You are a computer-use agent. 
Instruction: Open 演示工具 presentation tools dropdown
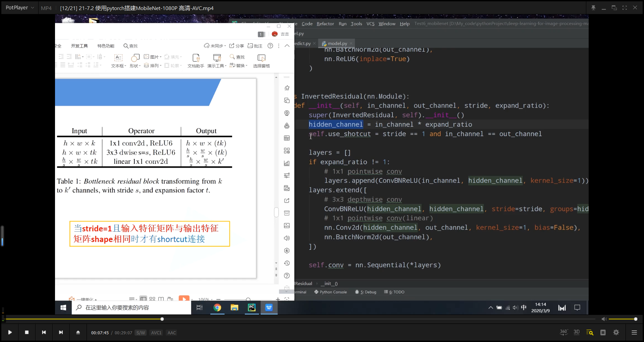217,61
